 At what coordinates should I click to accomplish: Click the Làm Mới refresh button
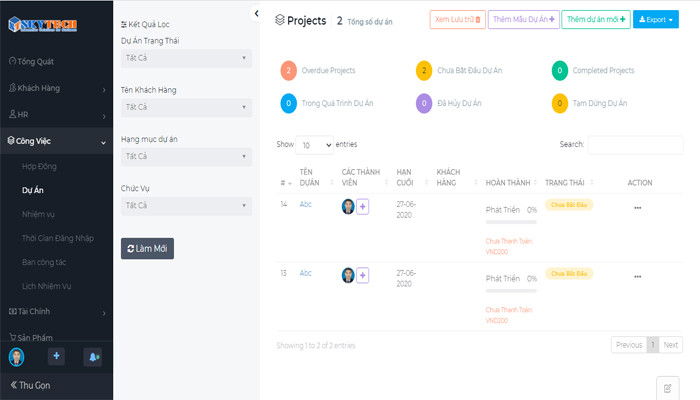(x=147, y=249)
